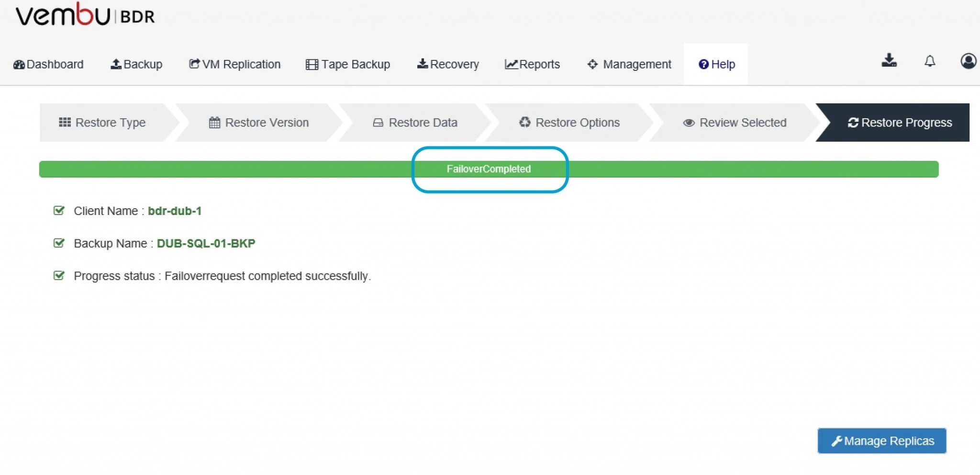The height and width of the screenshot is (475, 980).
Task: Click the Backup upload icon
Action: click(116, 64)
